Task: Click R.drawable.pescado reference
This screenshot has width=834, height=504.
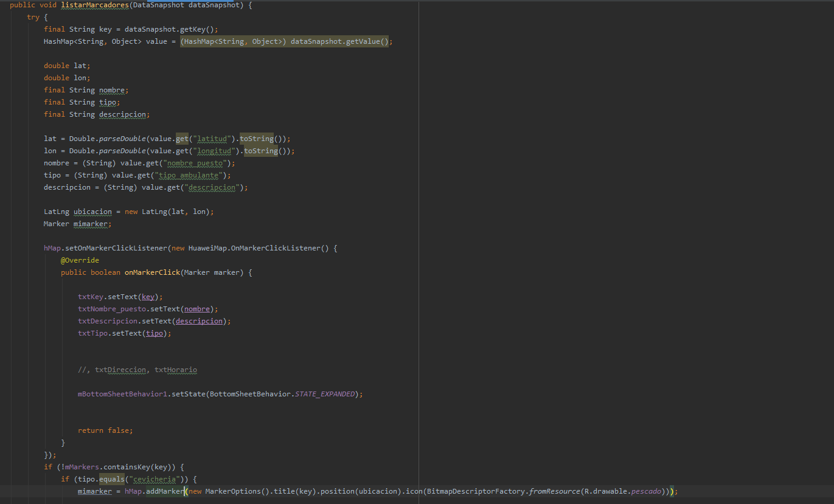Action: (622, 491)
